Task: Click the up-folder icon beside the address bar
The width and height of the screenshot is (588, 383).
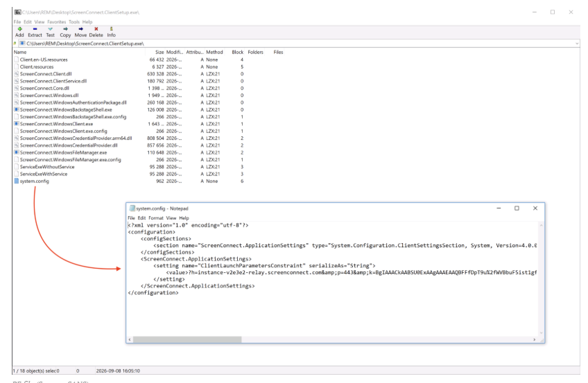Action: pyautogui.click(x=15, y=44)
